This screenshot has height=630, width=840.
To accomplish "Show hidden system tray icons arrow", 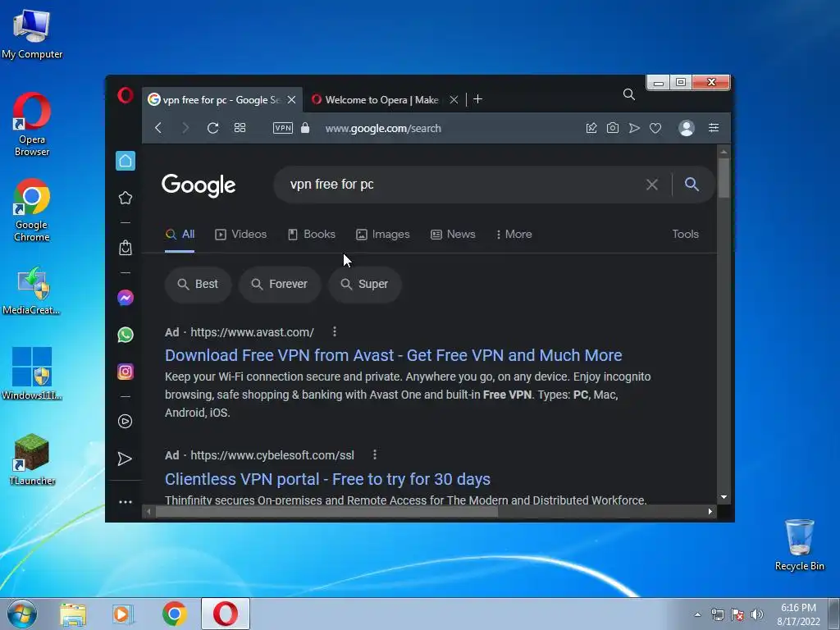I will pyautogui.click(x=697, y=614).
